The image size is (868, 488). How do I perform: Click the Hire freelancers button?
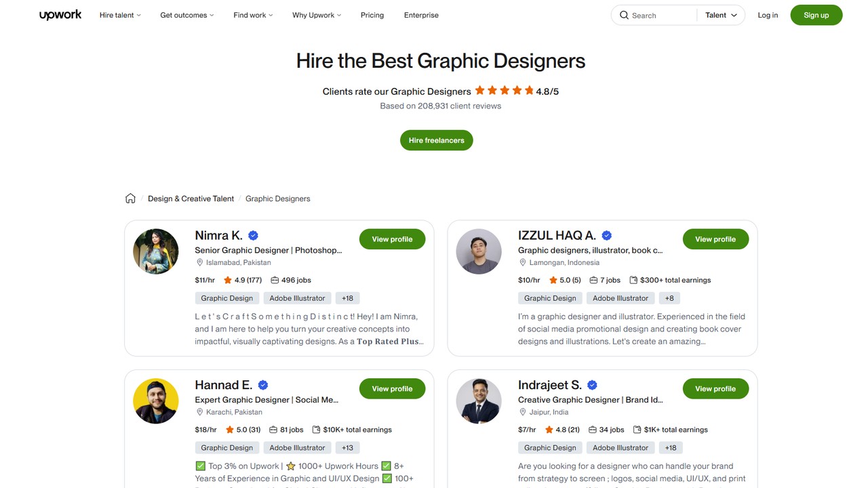click(437, 140)
